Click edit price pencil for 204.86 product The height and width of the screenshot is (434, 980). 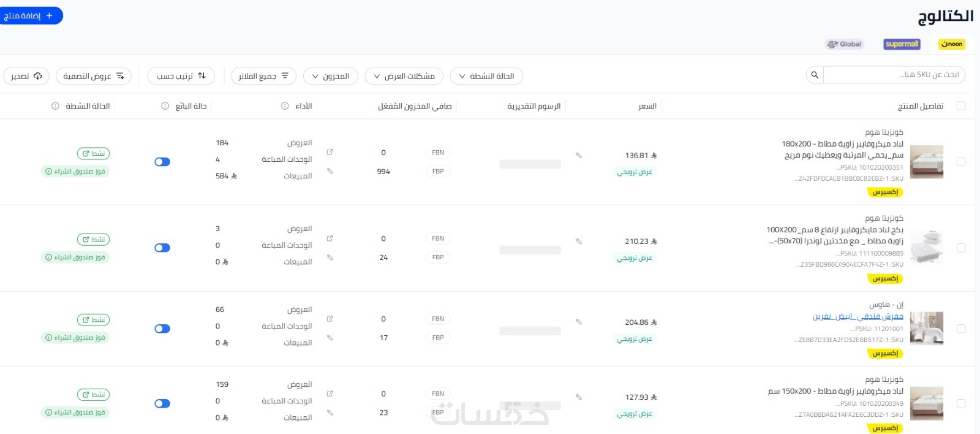(x=578, y=322)
